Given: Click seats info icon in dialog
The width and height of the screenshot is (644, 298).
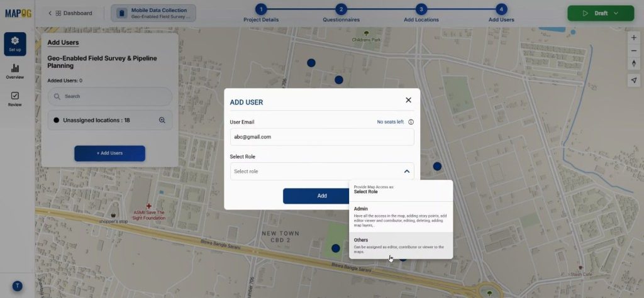Looking at the screenshot, I should [411, 122].
